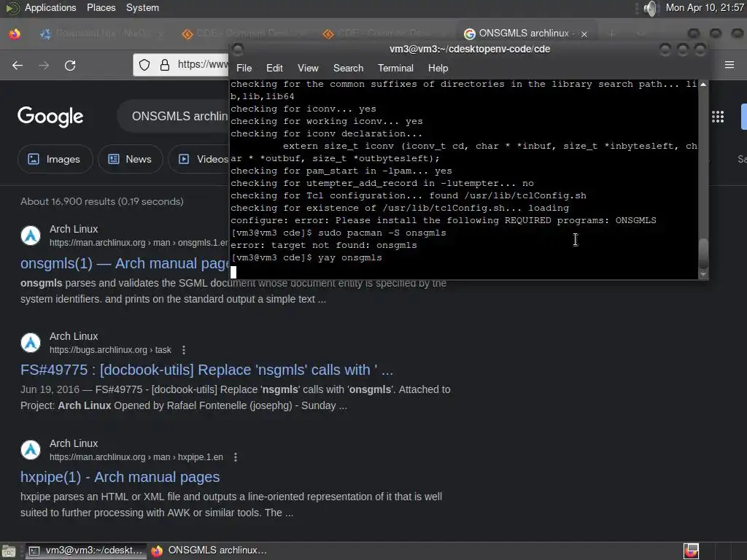Click the padlock site info icon
Viewport: 747px width, 560px height.
165,65
